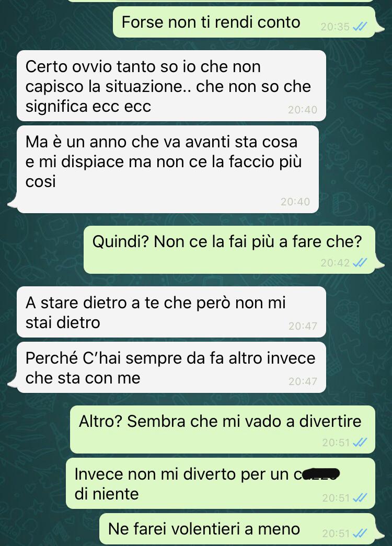Select the 'A stare dietro a te' message bubble
This screenshot has height=546, width=392.
171,312
